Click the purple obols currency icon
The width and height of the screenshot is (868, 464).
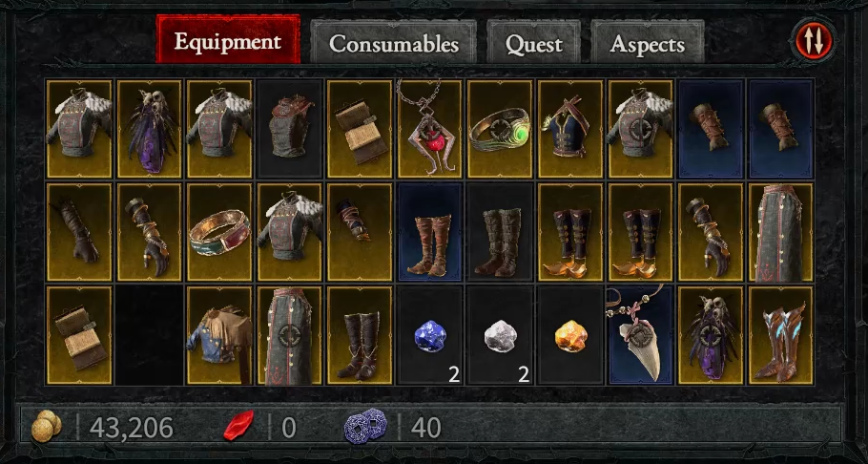[x=365, y=427]
